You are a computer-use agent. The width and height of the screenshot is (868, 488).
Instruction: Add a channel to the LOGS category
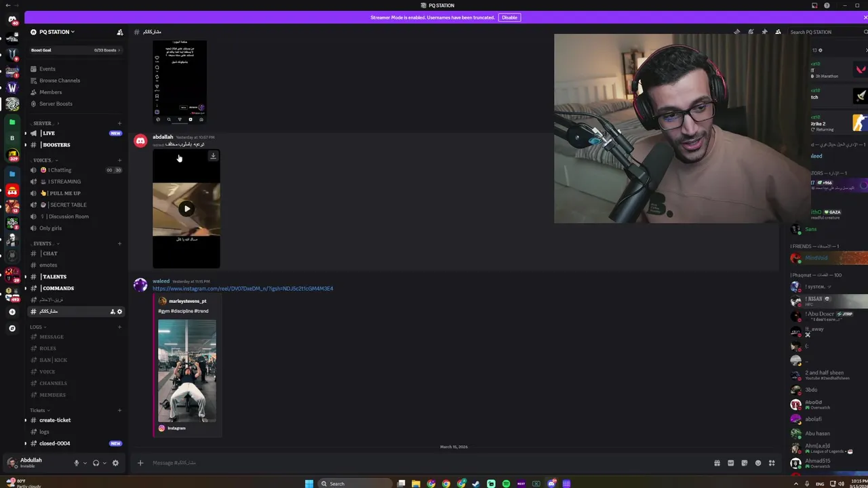[x=119, y=327]
